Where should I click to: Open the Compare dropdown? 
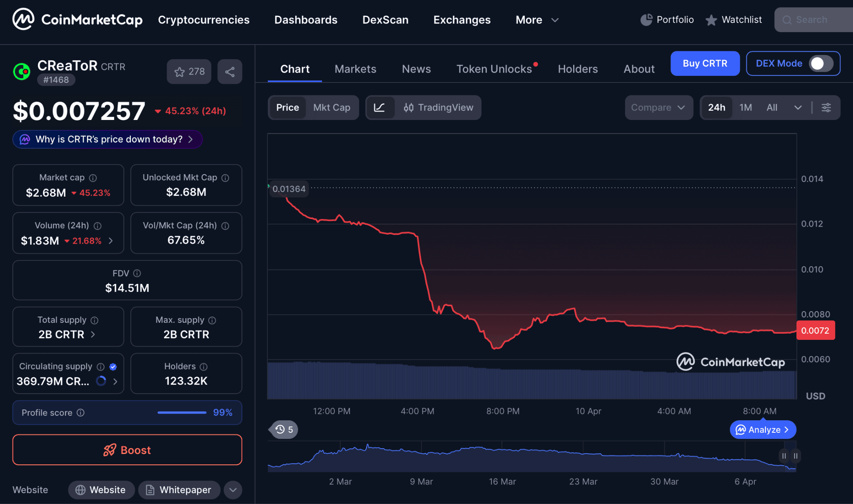tap(658, 107)
